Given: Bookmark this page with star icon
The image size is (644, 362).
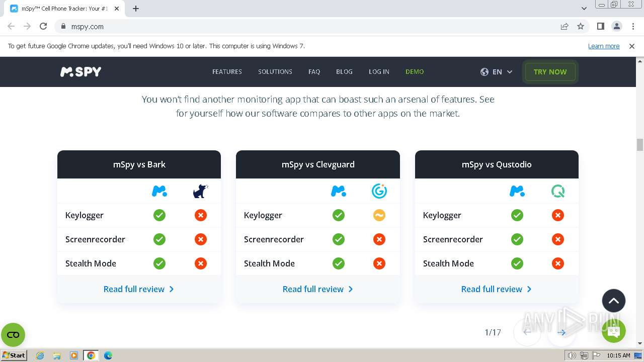Looking at the screenshot, I should pyautogui.click(x=581, y=27).
